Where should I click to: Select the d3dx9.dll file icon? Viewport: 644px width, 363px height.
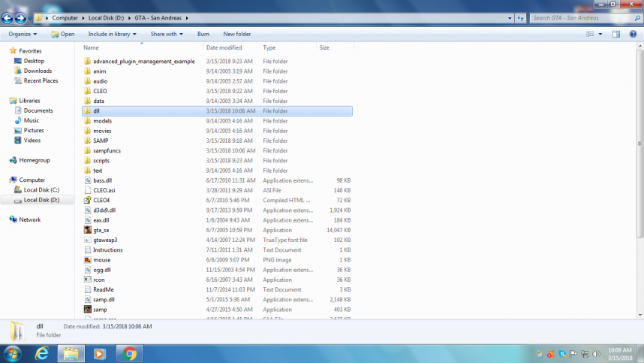[x=88, y=210]
